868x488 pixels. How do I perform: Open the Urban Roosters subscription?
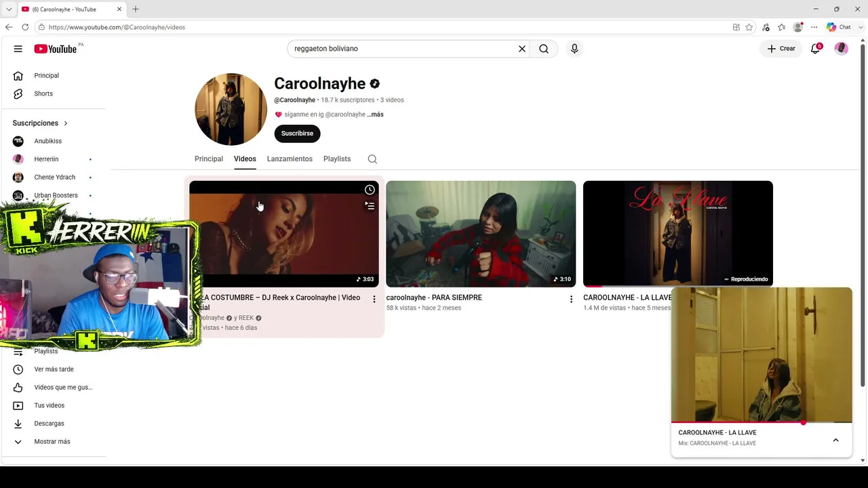56,195
